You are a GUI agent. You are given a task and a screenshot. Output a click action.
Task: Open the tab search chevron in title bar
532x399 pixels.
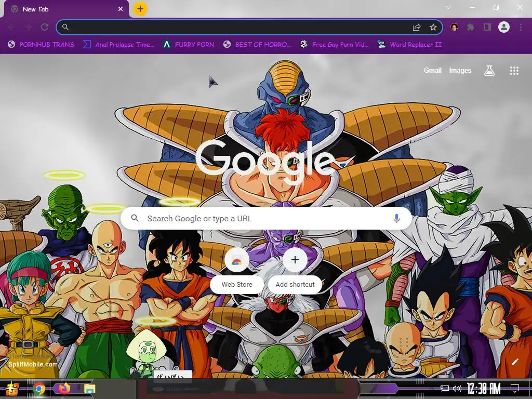[x=448, y=7]
